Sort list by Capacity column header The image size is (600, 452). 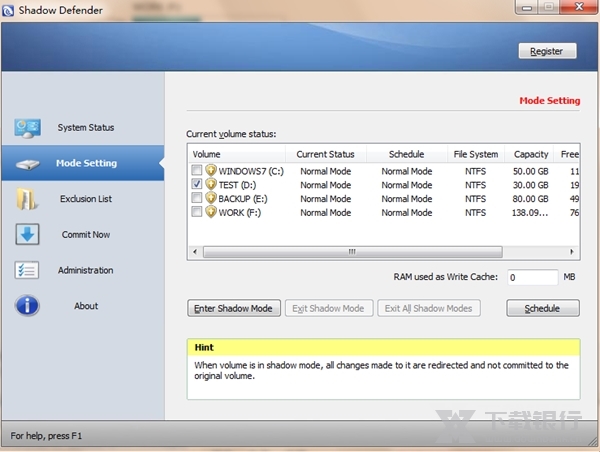(531, 154)
